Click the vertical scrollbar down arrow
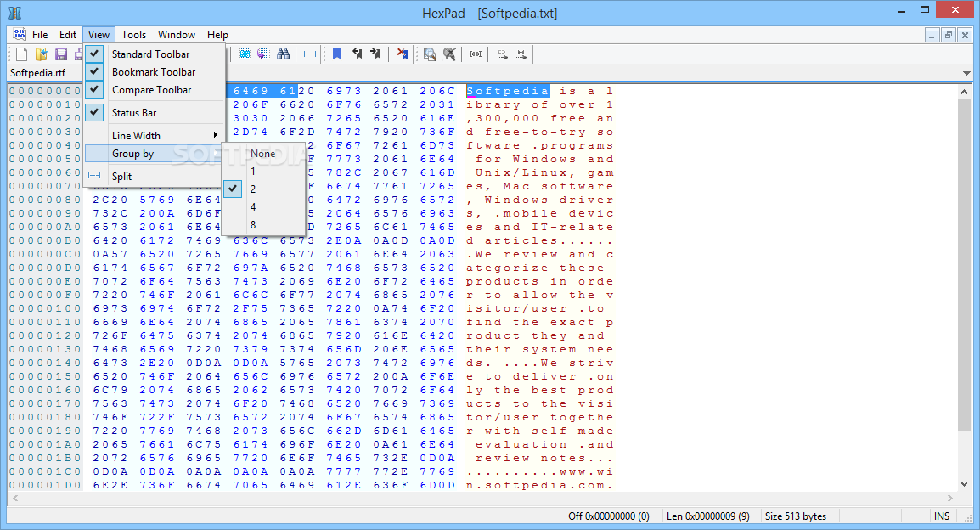This screenshot has width=980, height=530. (x=965, y=484)
